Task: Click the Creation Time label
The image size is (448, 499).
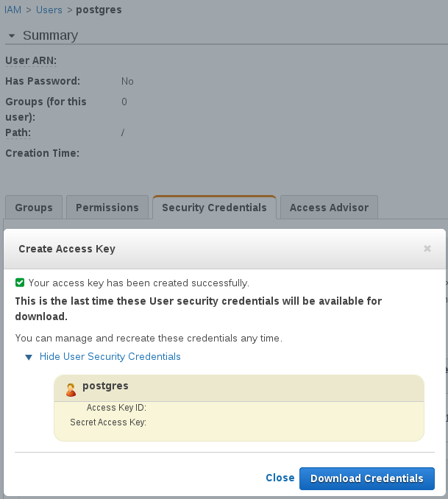Action: pos(42,153)
